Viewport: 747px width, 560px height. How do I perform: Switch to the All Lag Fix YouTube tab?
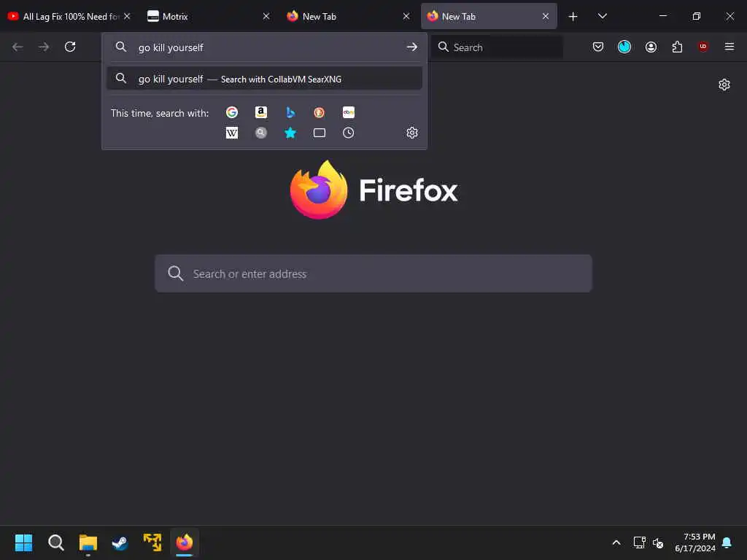tap(69, 16)
